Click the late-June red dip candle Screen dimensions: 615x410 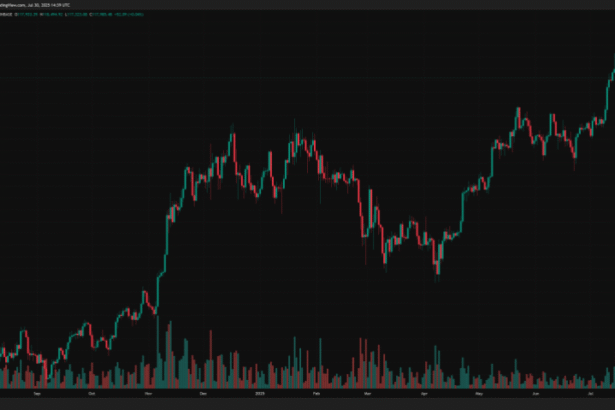[x=574, y=152]
